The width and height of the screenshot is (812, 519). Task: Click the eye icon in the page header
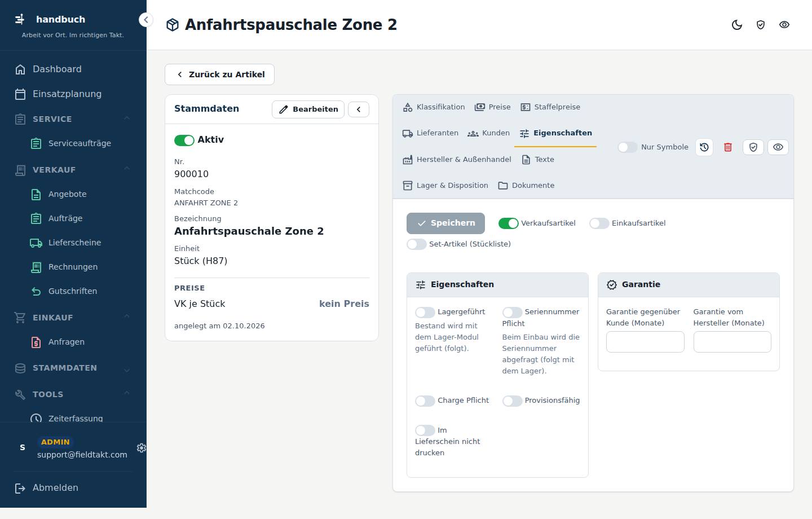(x=784, y=25)
